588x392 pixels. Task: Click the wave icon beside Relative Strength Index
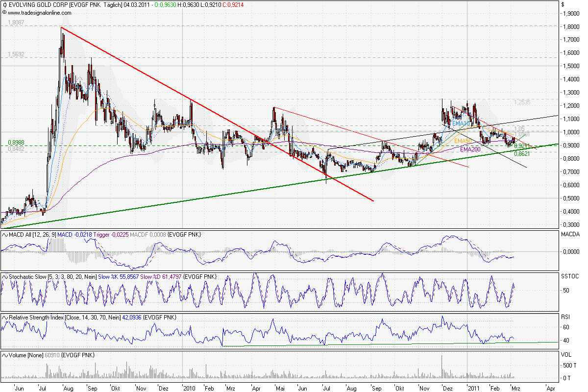click(5, 318)
